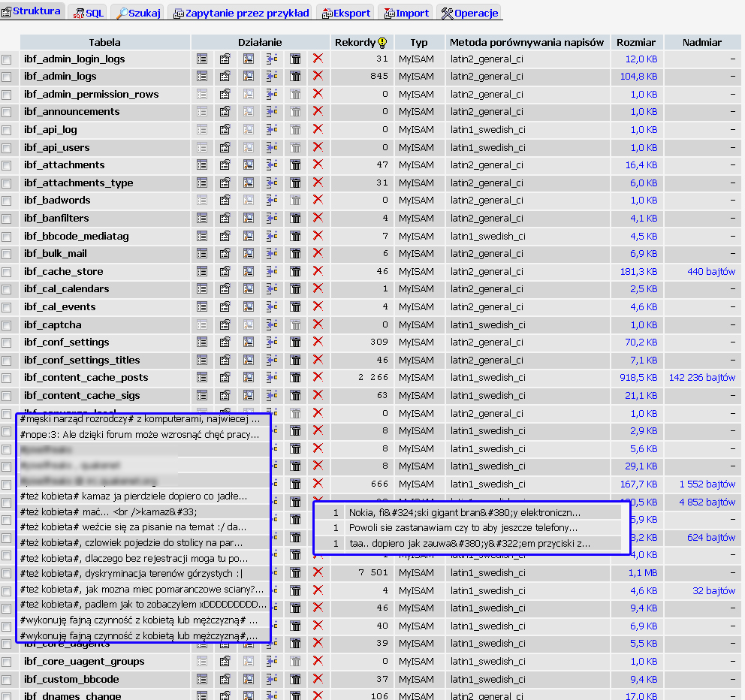Click the Rozmiar column header
745x700 pixels.
(635, 43)
